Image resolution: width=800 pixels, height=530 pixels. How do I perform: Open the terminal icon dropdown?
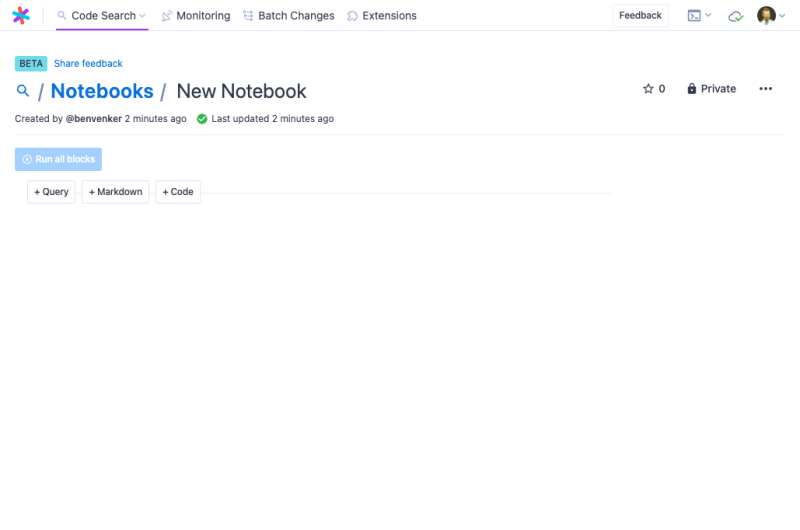[x=699, y=16]
